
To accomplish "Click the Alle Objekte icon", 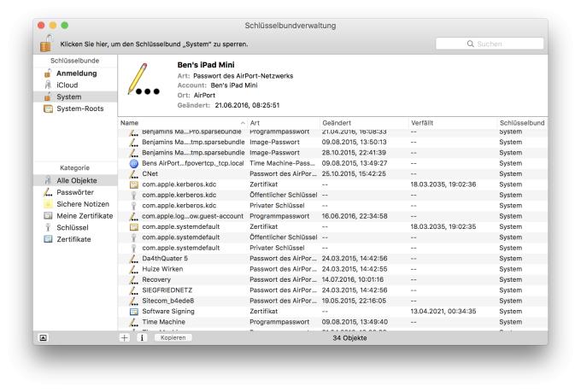I will (48, 180).
